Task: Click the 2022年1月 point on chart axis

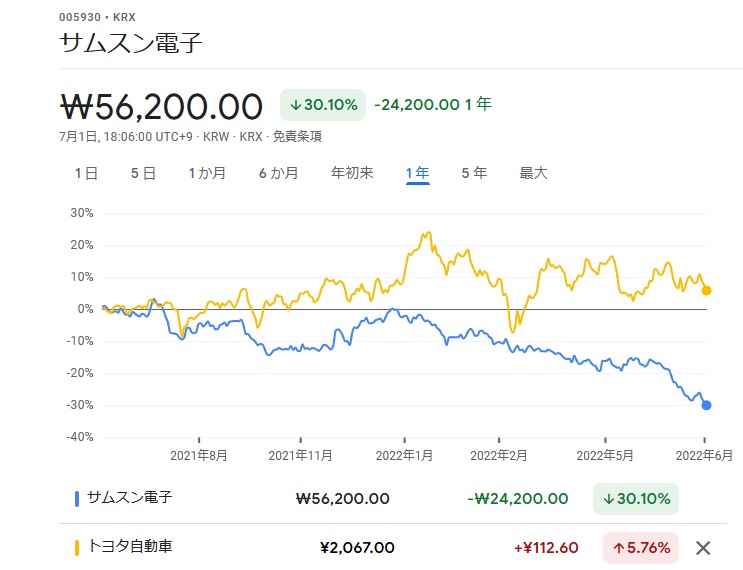Action: tap(405, 455)
